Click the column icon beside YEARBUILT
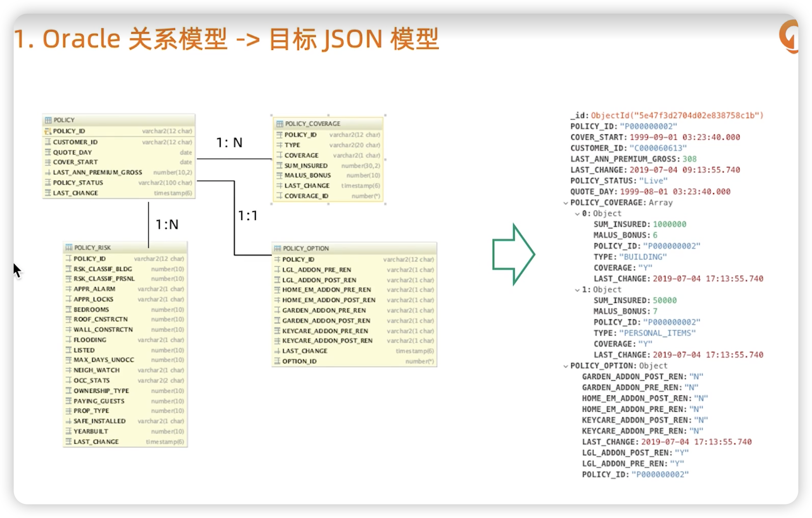This screenshot has width=812, height=518. pos(68,431)
